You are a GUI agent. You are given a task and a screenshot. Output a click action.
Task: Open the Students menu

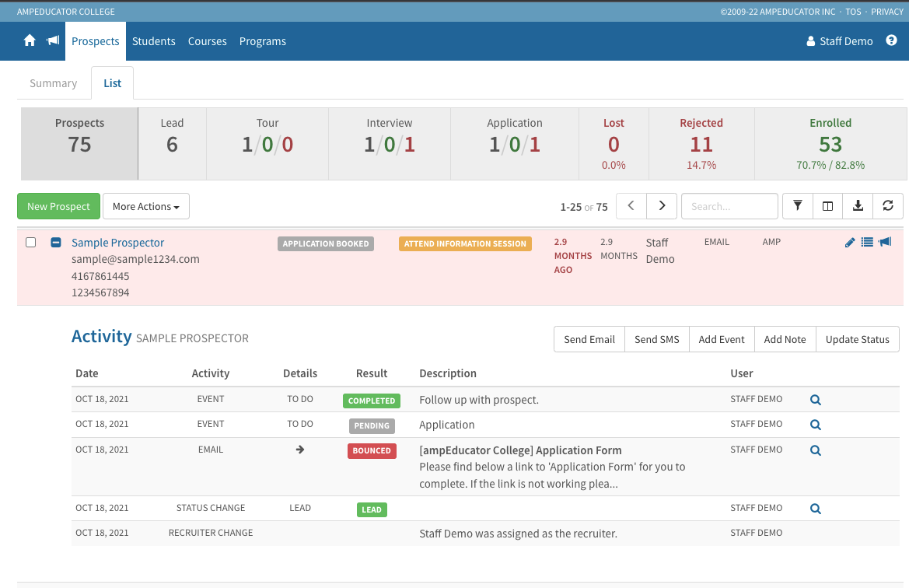pyautogui.click(x=153, y=41)
